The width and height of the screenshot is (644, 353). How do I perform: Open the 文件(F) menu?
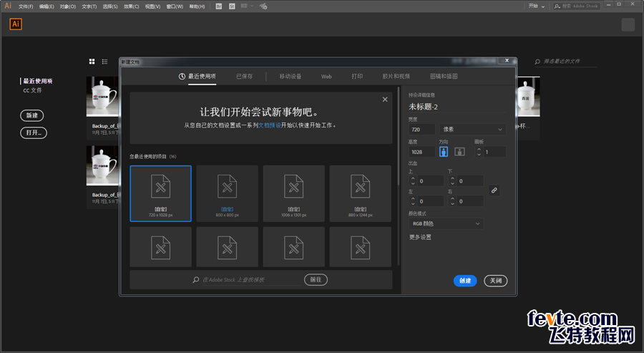(x=26, y=6)
